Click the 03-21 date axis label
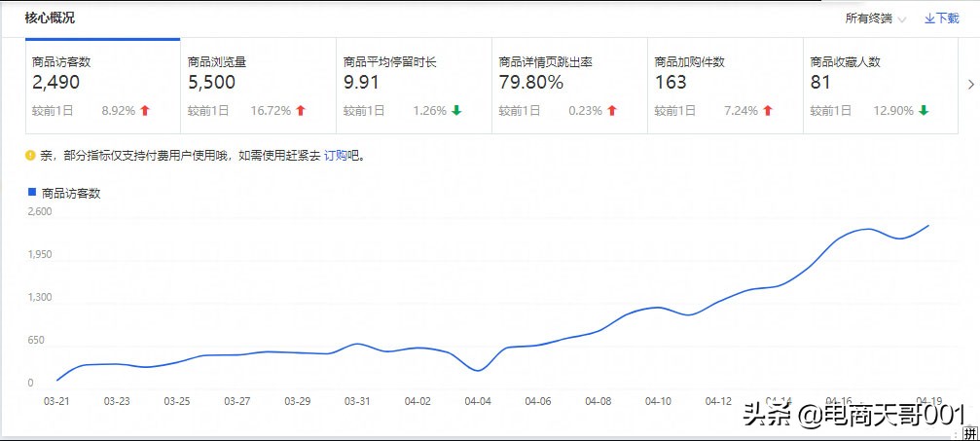The height and width of the screenshot is (441, 980). coord(56,401)
